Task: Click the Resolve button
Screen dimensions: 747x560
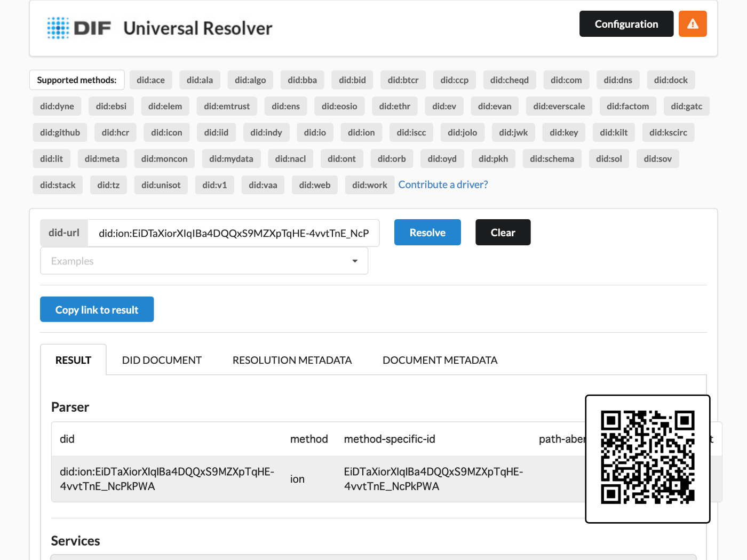Action: 427,232
